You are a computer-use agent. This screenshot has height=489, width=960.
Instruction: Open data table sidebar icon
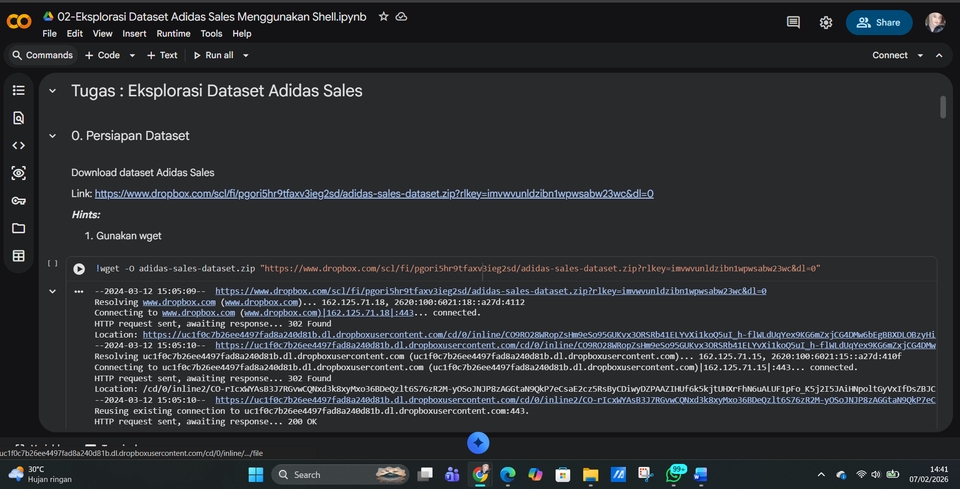(x=18, y=256)
